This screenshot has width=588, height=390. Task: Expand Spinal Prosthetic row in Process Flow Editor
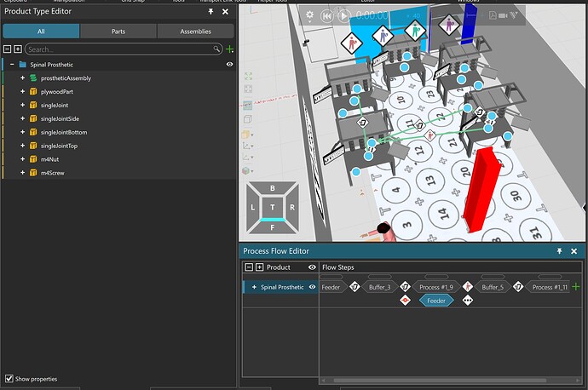(x=254, y=287)
